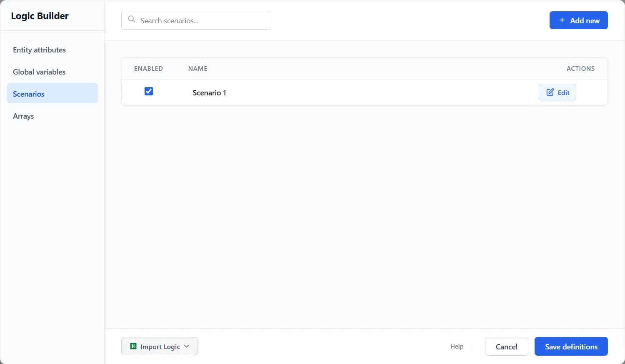Click the search magnifier icon
The height and width of the screenshot is (364, 625).
click(x=132, y=20)
